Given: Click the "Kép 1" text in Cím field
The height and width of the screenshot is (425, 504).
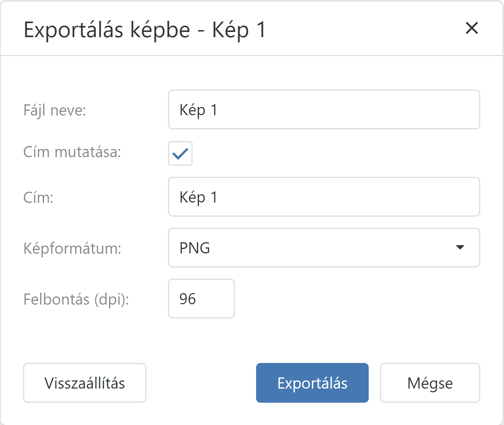Looking at the screenshot, I should tap(198, 197).
